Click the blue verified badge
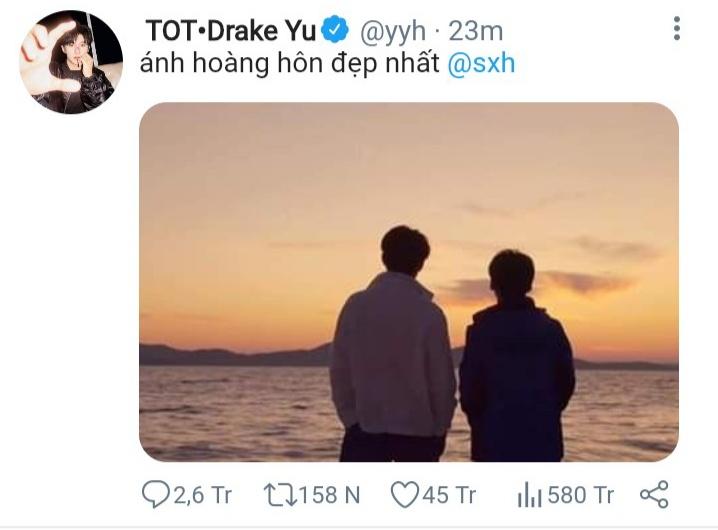 point(335,31)
